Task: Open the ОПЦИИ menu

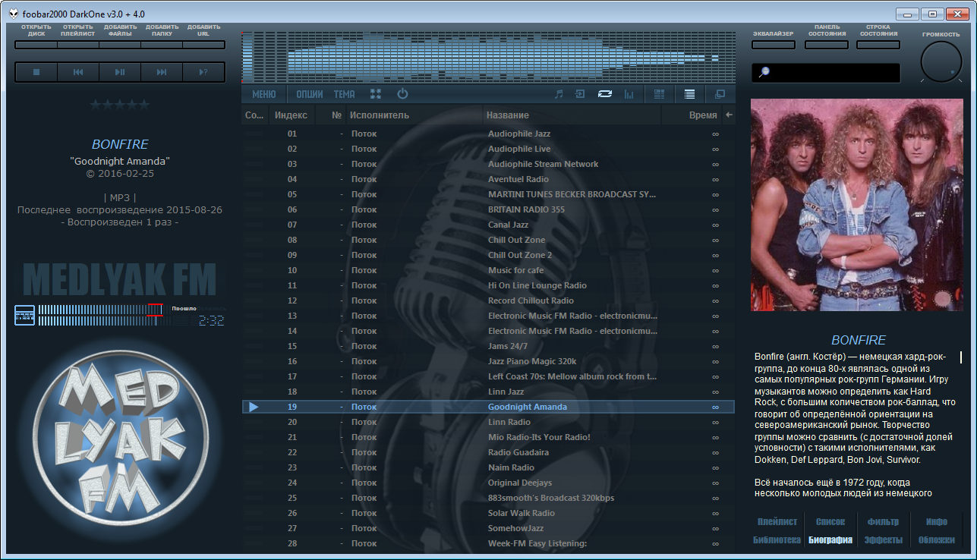Action: 310,94
